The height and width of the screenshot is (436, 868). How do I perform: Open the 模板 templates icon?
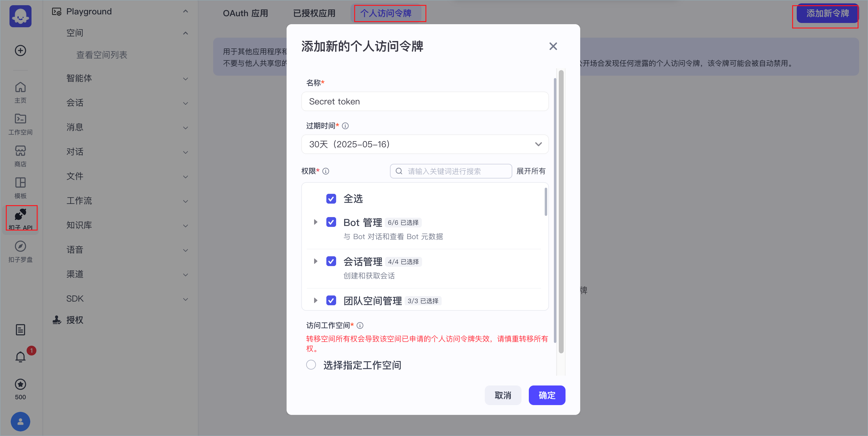pos(20,188)
